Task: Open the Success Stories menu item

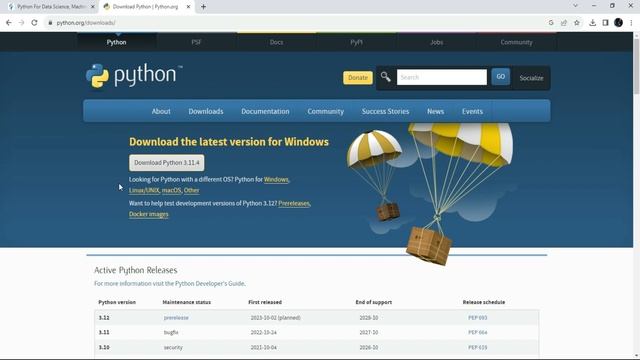Action: coord(385,111)
